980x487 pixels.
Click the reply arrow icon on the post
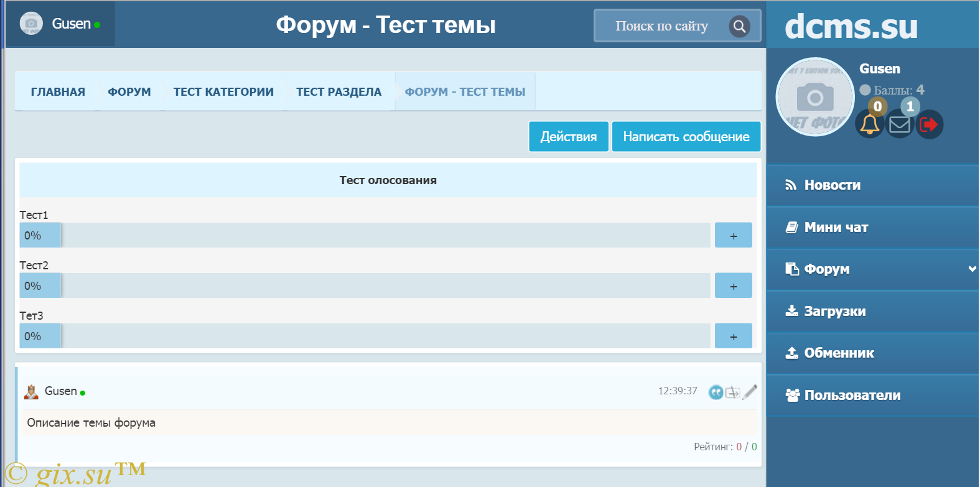point(733,392)
